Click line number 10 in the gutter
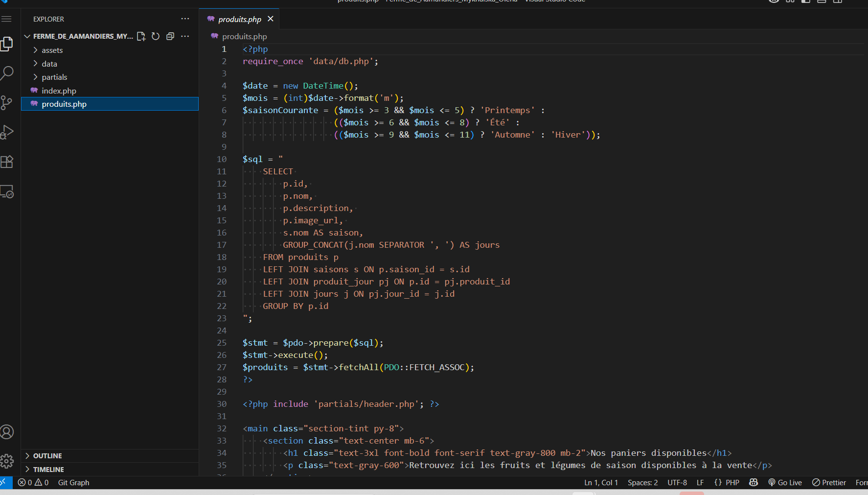Image resolution: width=868 pixels, height=495 pixels. [222, 159]
